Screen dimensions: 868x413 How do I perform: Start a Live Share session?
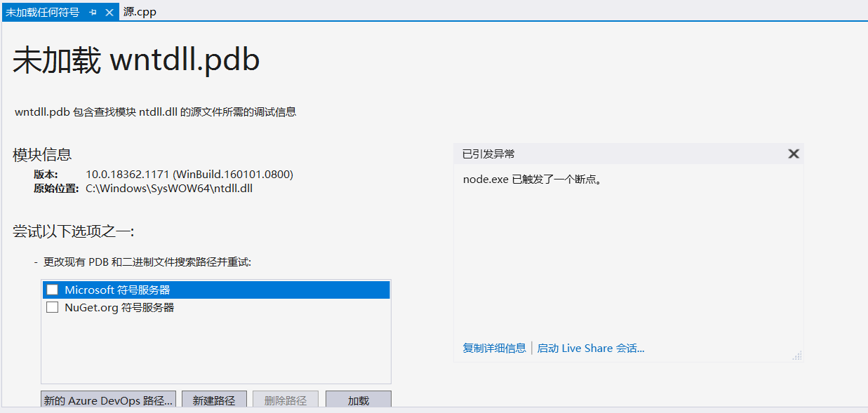[x=592, y=348]
